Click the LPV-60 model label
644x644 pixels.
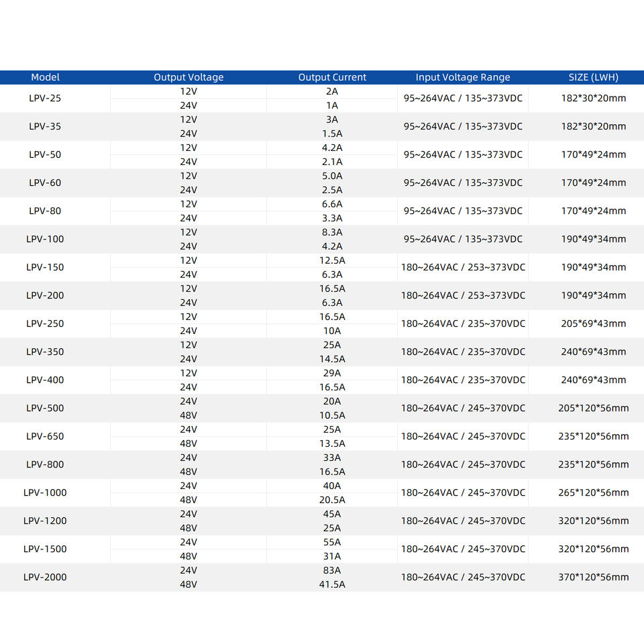pyautogui.click(x=45, y=182)
